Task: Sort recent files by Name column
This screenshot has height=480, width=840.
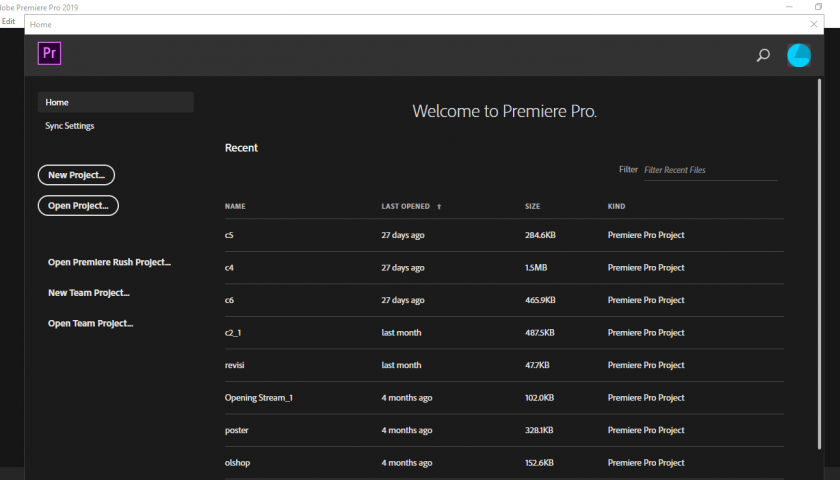Action: [235, 206]
